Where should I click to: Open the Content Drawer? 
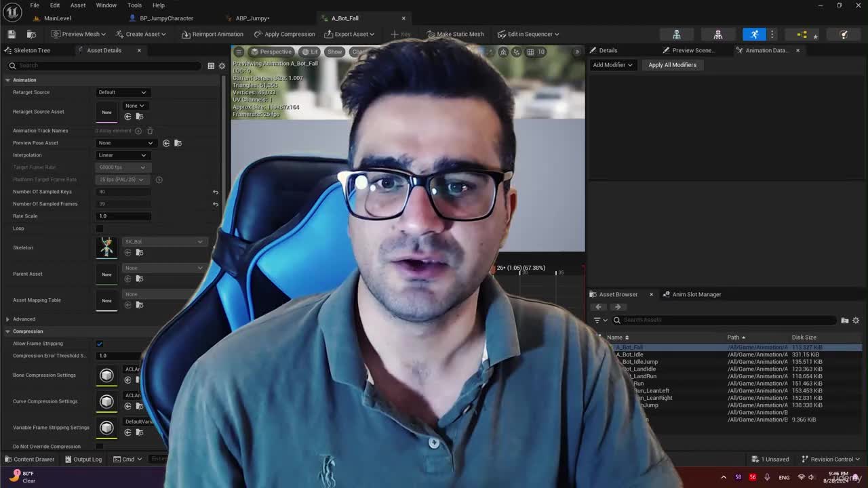29,459
